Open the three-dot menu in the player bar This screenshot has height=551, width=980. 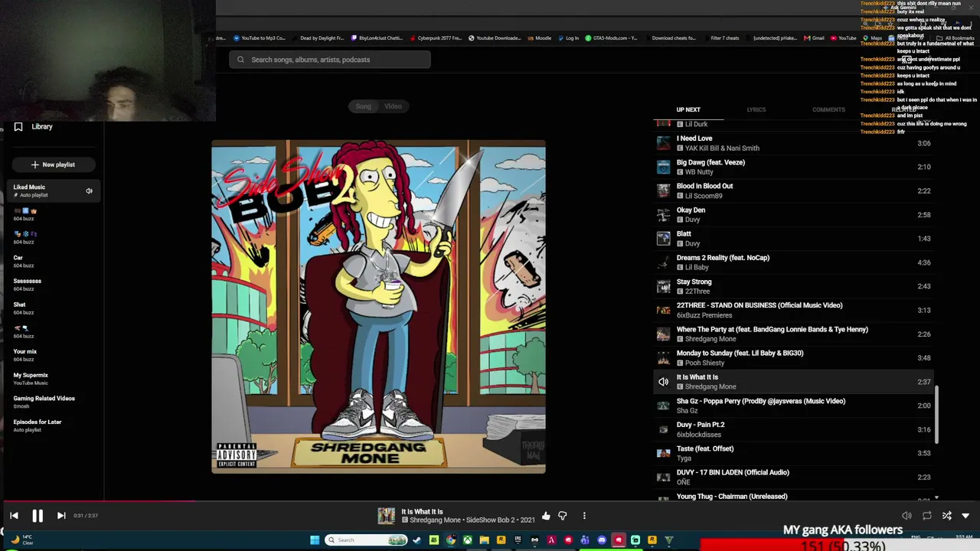tap(584, 516)
